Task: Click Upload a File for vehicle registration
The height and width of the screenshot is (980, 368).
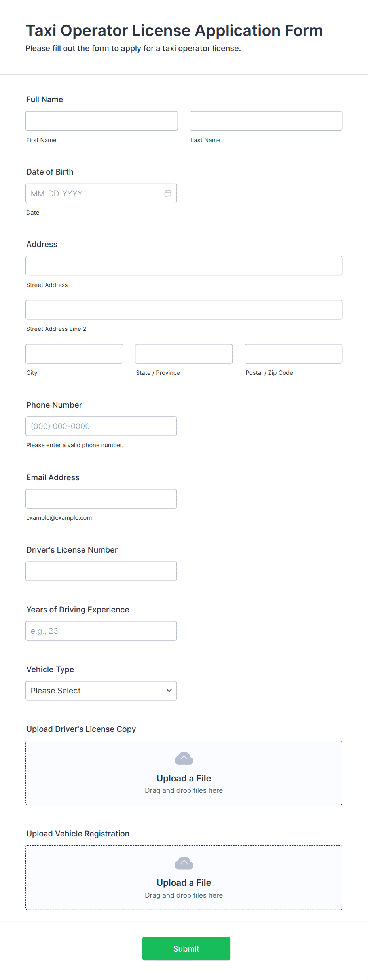Action: click(184, 883)
